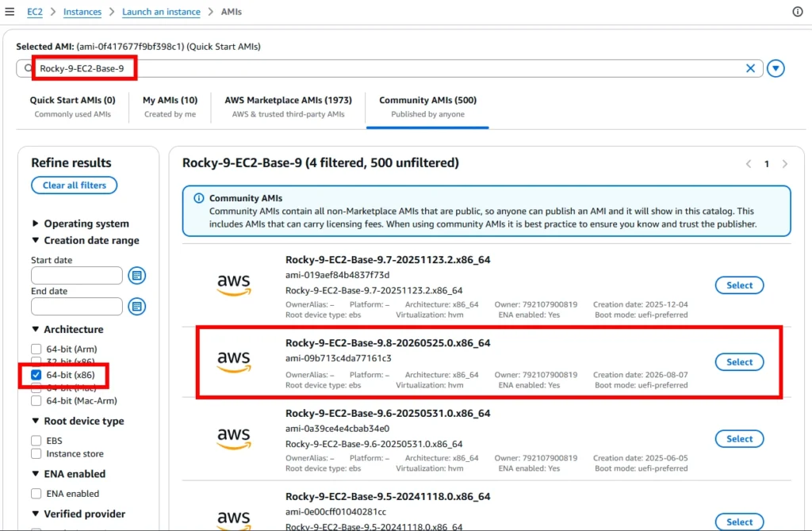Viewport: 812px width, 531px height.
Task: Switch to My AMIs tab
Action: point(170,107)
